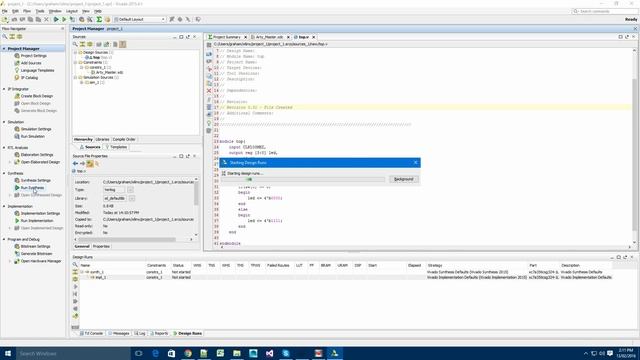Click expand all icon in Flow Navigator

pyautogui.click(x=20, y=37)
